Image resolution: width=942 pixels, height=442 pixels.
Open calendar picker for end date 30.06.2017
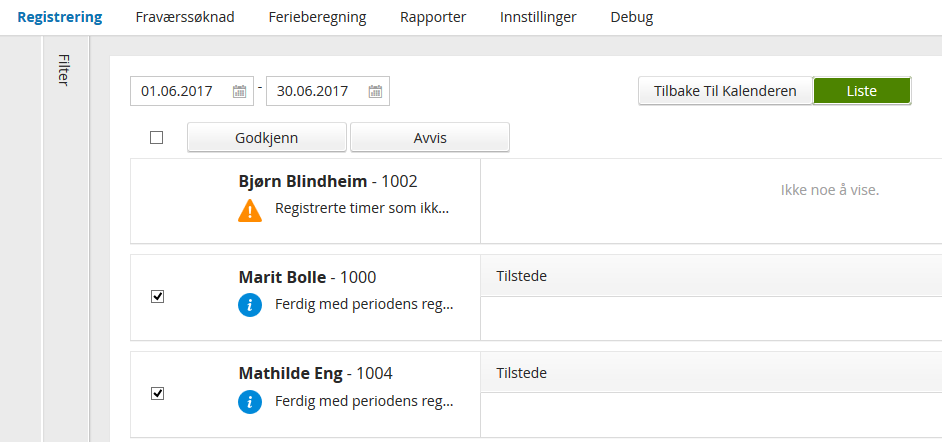(375, 92)
